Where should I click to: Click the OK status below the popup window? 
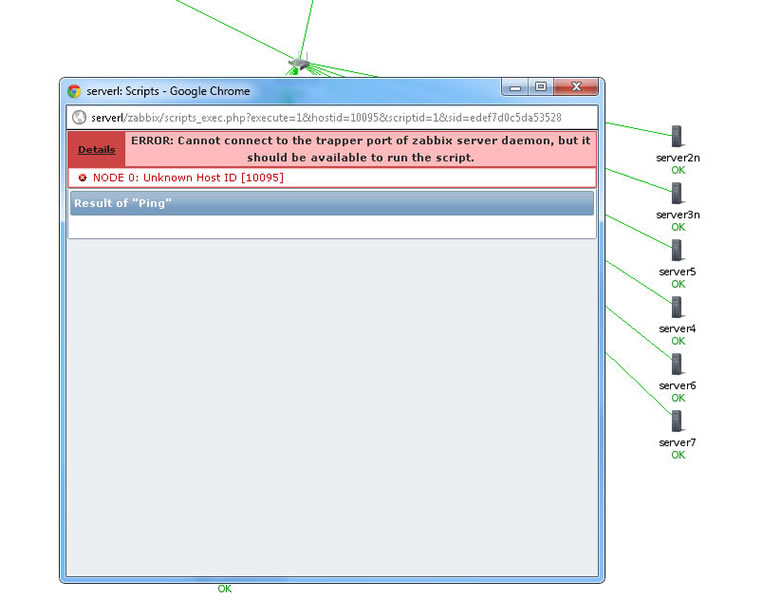tap(224, 589)
